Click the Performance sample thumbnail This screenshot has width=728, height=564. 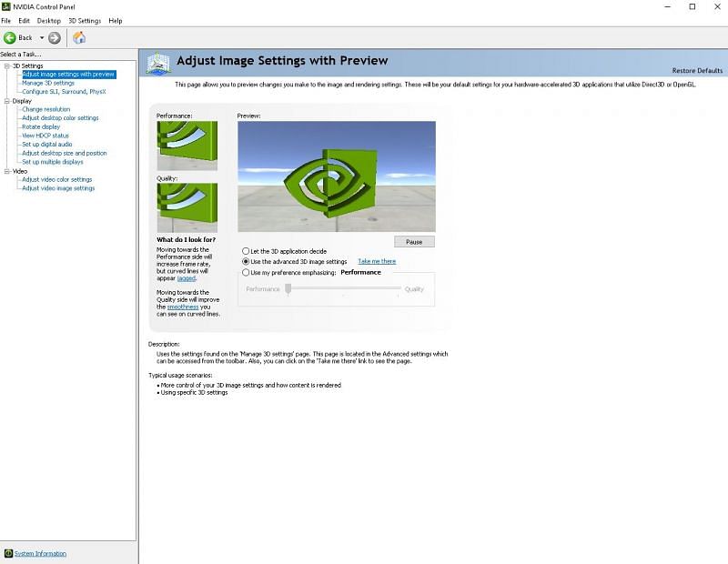pos(187,146)
